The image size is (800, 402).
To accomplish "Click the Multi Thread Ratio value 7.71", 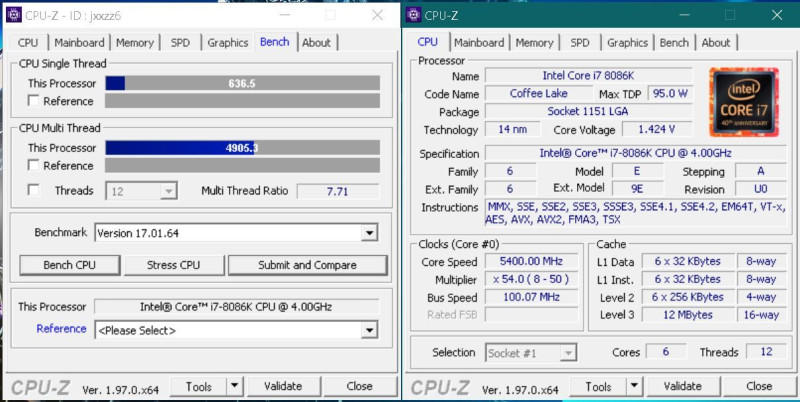I will (338, 191).
